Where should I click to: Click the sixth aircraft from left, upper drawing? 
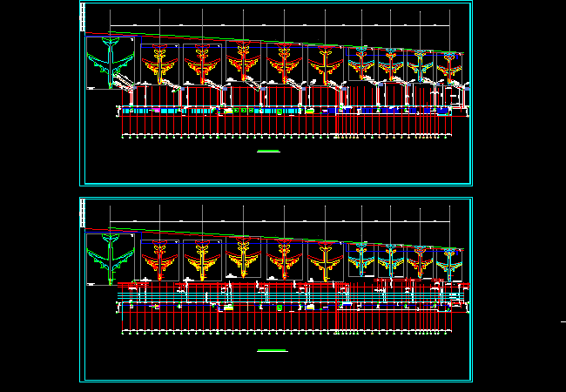coord(327,64)
